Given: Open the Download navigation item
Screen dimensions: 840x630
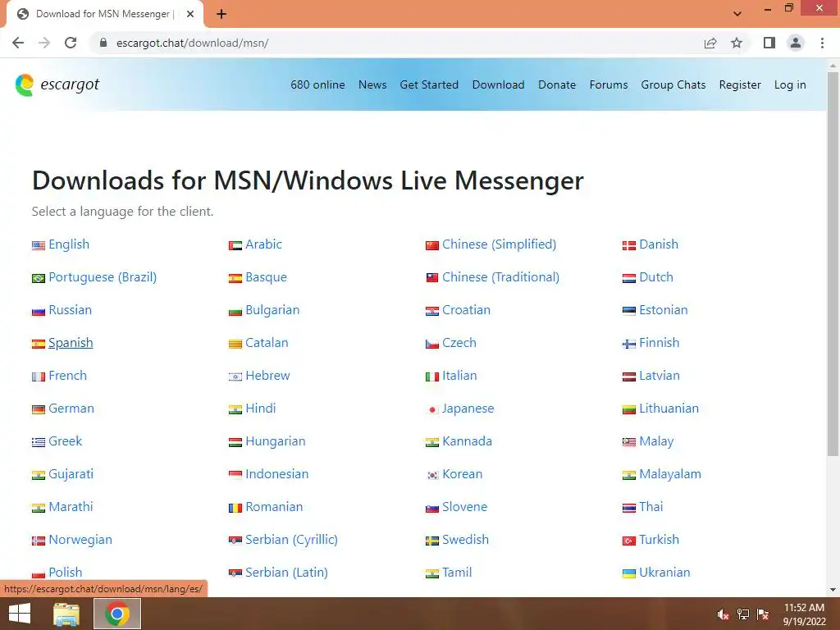Looking at the screenshot, I should (x=498, y=84).
